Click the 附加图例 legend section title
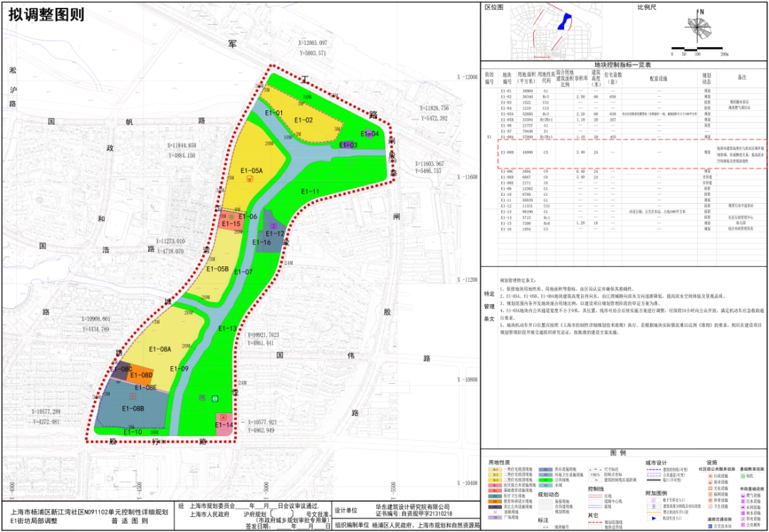This screenshot has width=769, height=532. [x=656, y=494]
